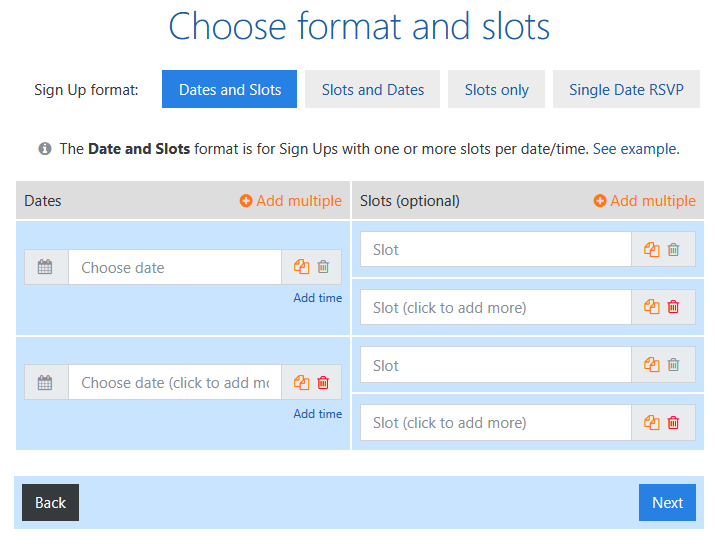Focus the first Slot input of first date
Image resolution: width=715 pixels, height=544 pixels.
coord(496,249)
